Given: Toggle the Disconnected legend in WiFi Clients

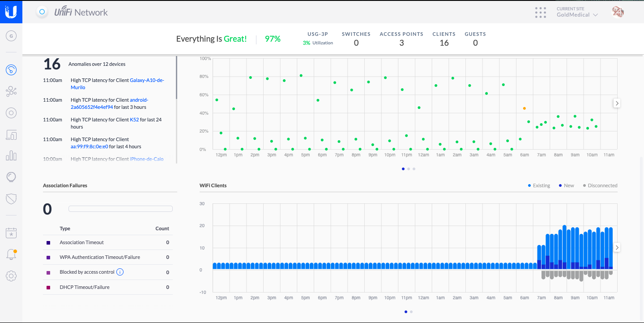Looking at the screenshot, I should click(600, 185).
